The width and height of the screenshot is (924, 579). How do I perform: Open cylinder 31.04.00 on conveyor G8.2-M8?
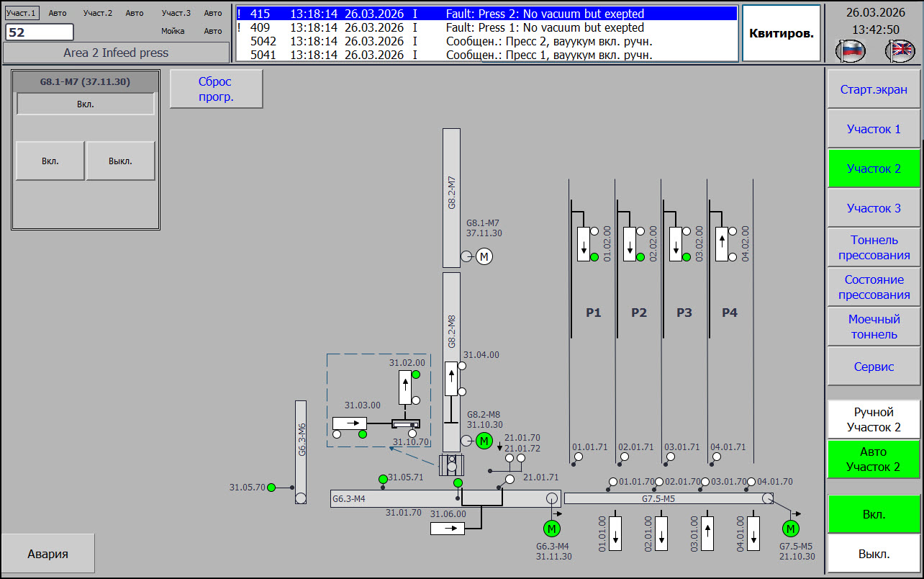[x=451, y=379]
